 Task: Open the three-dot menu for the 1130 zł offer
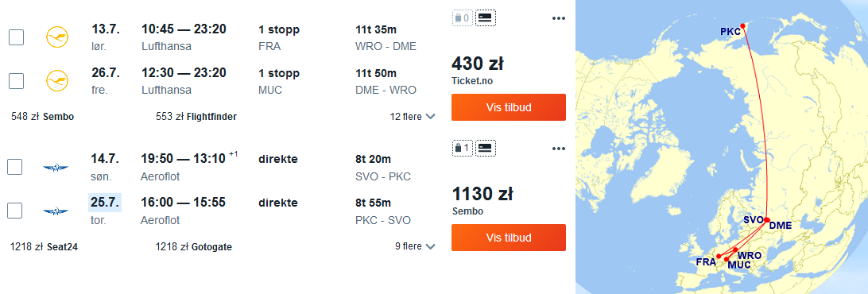click(x=559, y=149)
